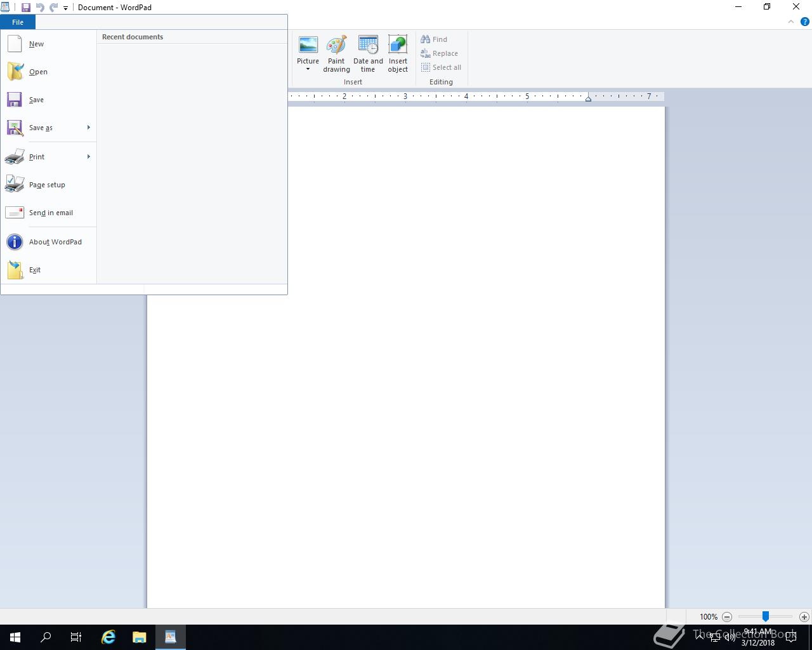Click the taskbar clock date 3/12/2018
The height and width of the screenshot is (650, 812).
pyautogui.click(x=757, y=642)
